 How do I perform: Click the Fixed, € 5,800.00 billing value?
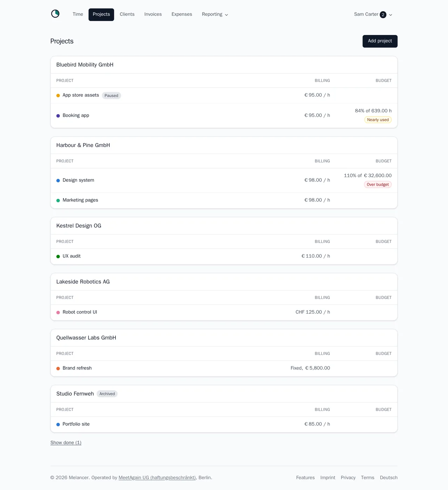tap(310, 368)
